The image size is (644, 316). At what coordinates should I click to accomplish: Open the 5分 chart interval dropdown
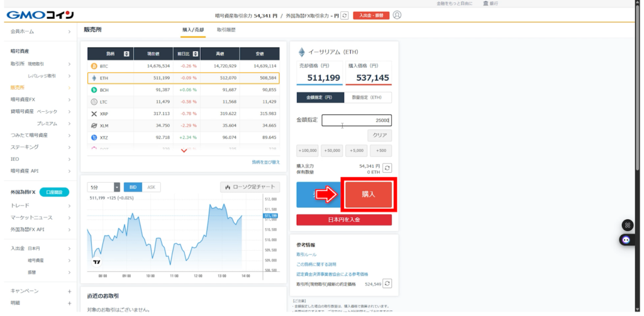point(104,187)
